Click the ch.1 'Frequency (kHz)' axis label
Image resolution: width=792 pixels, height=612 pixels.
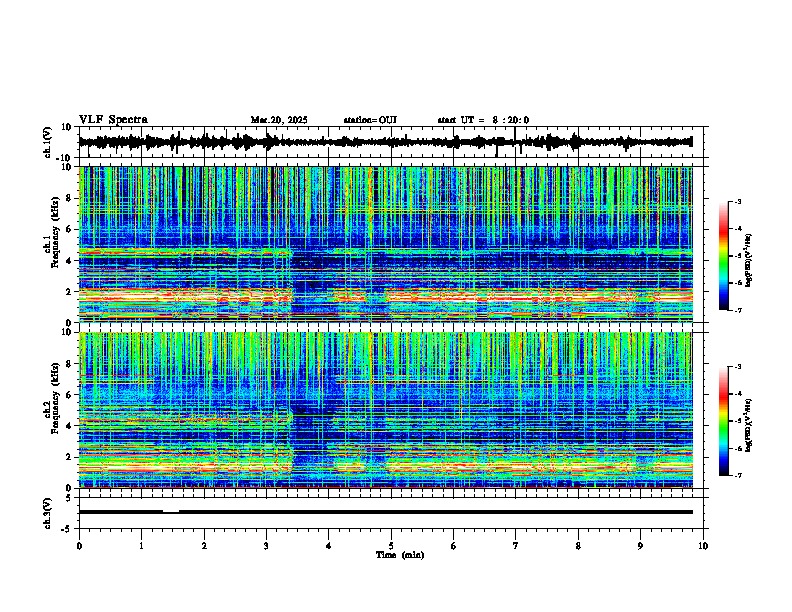point(55,233)
